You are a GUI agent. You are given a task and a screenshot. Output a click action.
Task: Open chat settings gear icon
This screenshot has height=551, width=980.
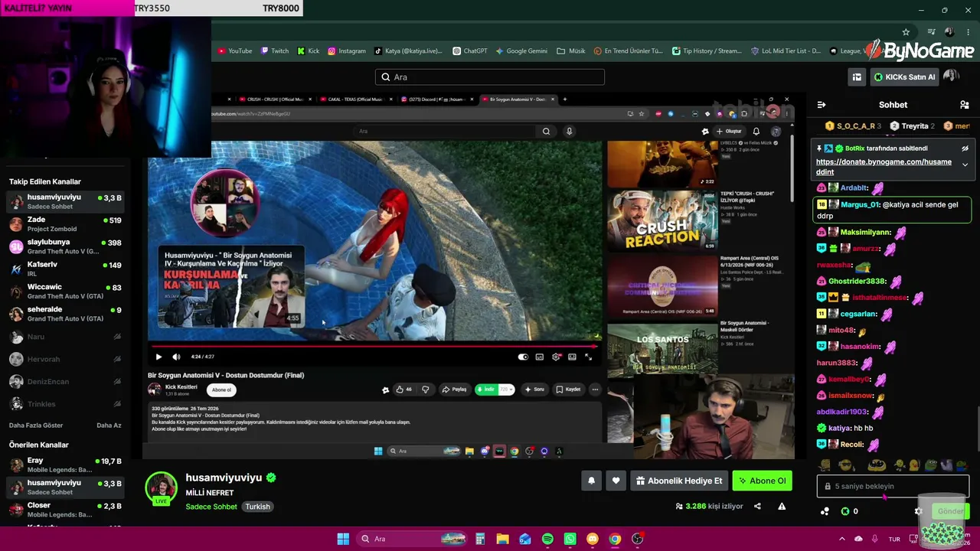tap(918, 511)
